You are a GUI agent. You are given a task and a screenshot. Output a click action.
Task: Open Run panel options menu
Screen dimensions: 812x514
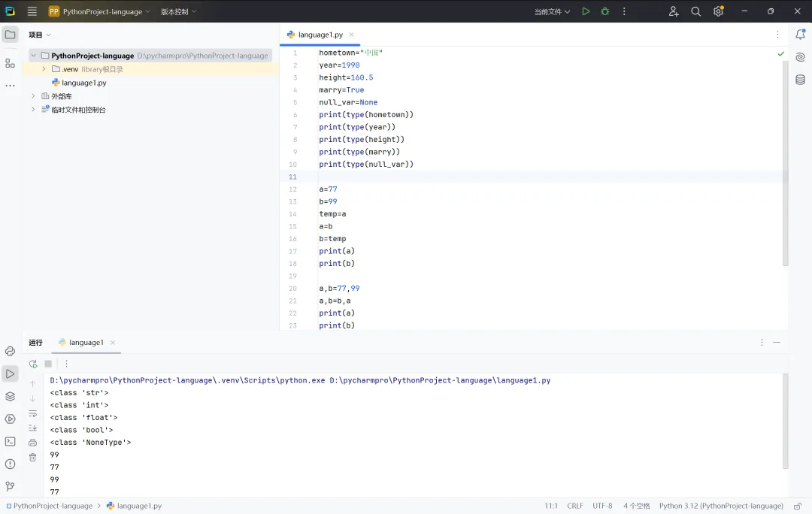pyautogui.click(x=762, y=342)
